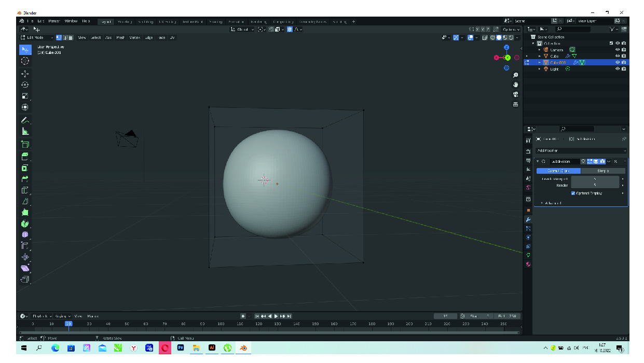Click the zoom view magnifier icon
Image resolution: width=644 pixels, height=363 pixels.
point(515,75)
